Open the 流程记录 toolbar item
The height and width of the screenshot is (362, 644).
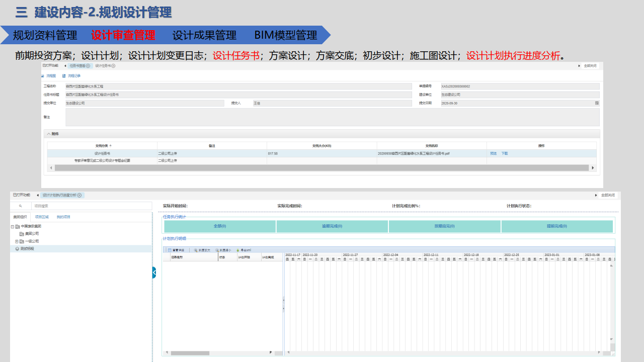pos(71,76)
